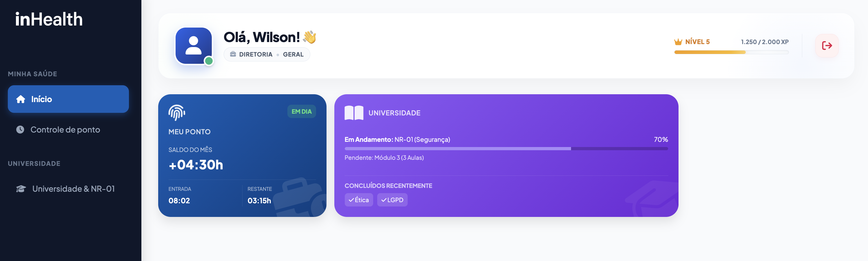Click the Pendente: Módulo 3 text
Viewport: 868px width, 261px height.
384,157
